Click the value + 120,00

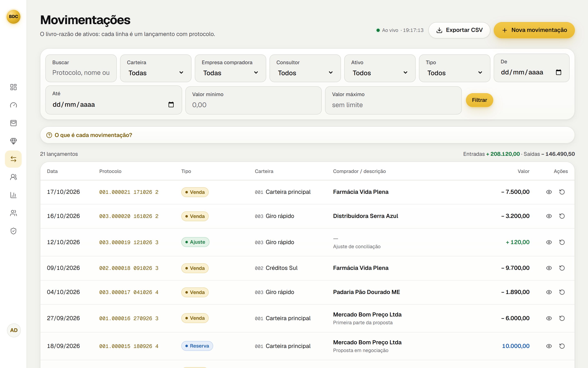tap(518, 242)
